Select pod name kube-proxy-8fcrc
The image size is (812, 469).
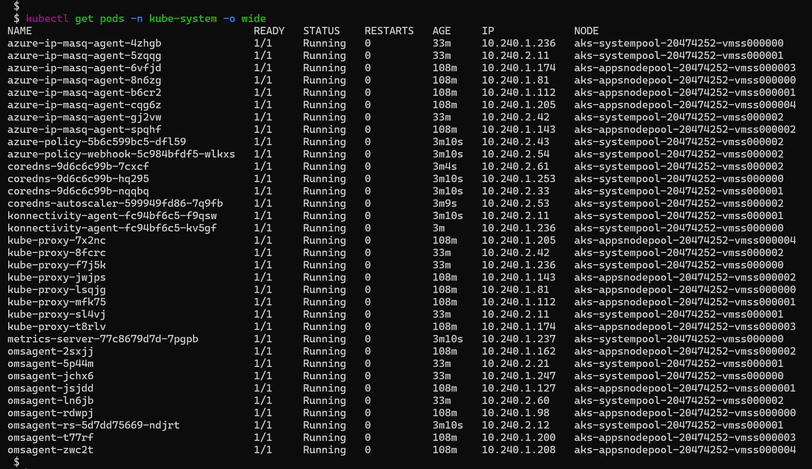click(x=56, y=253)
